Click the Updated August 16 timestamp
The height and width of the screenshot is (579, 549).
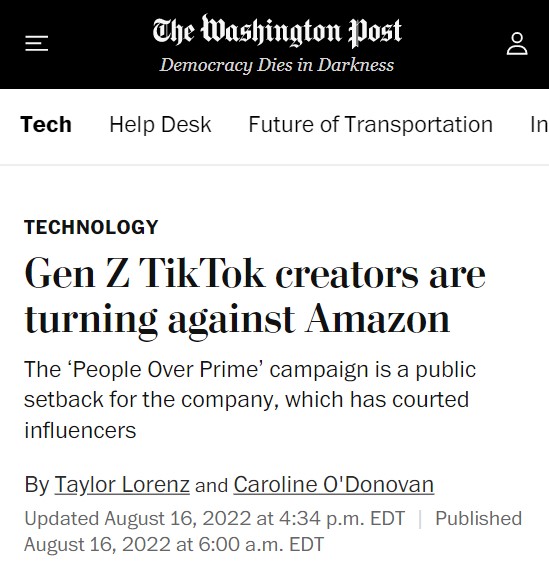215,518
